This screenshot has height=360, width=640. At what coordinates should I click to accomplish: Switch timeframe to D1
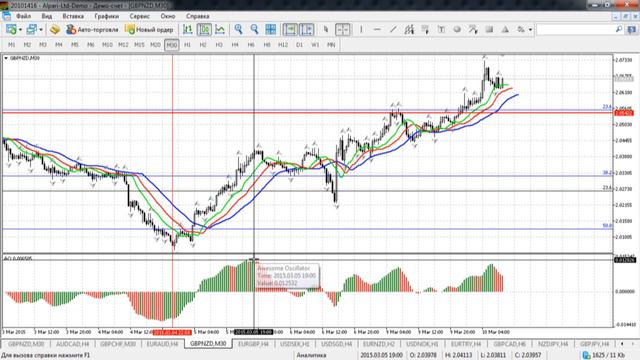click(x=299, y=45)
